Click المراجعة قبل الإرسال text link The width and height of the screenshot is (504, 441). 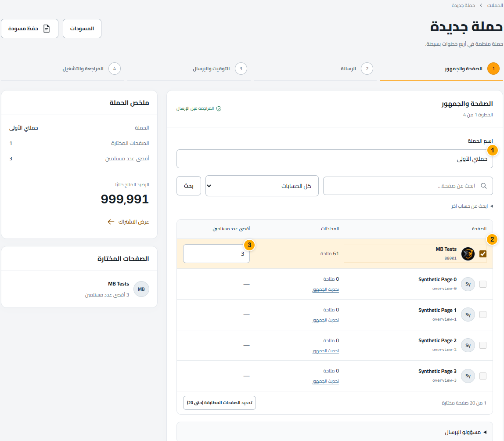(x=195, y=109)
